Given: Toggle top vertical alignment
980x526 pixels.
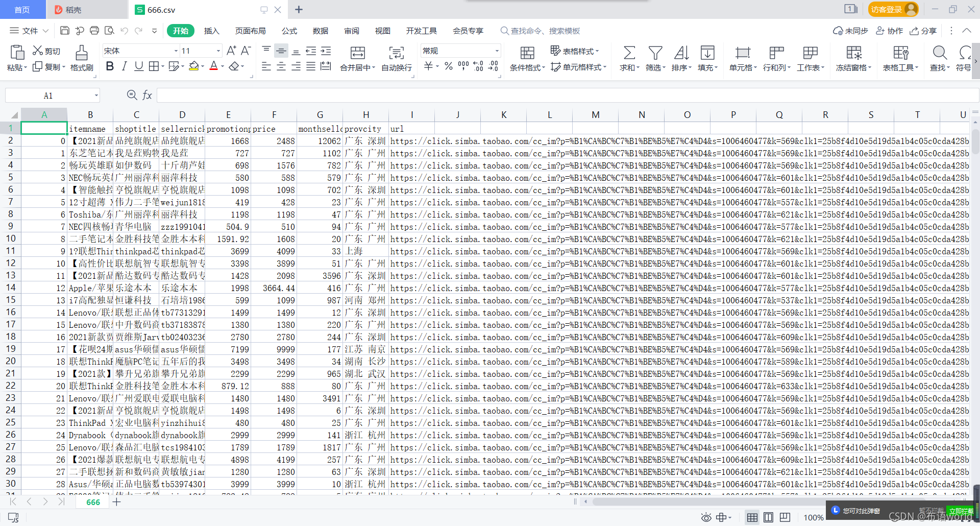Looking at the screenshot, I should click(266, 51).
